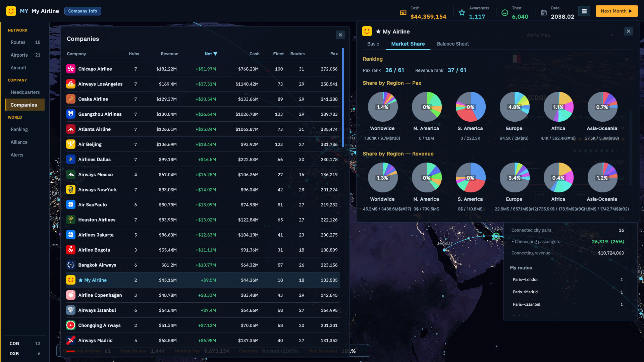This screenshot has height=362, width=644.
Task: Click the Worldwide pax share pie chart
Action: pyautogui.click(x=383, y=107)
